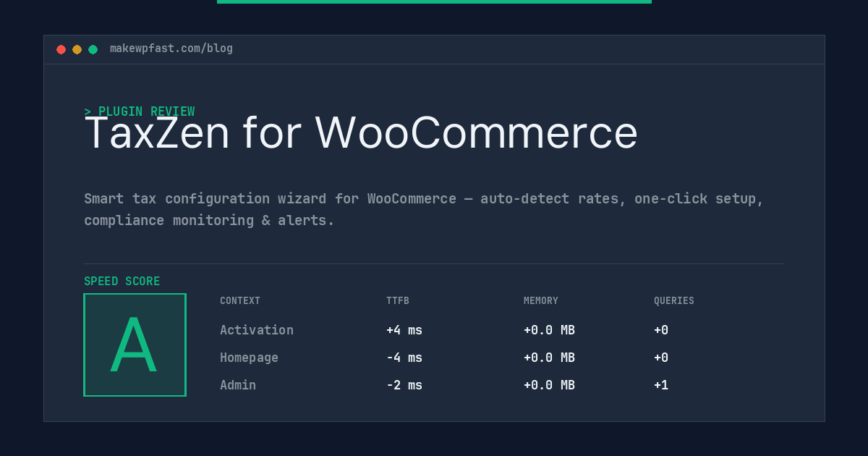Click the Smart tax configuration description text
This screenshot has height=456, width=868.
(424, 209)
